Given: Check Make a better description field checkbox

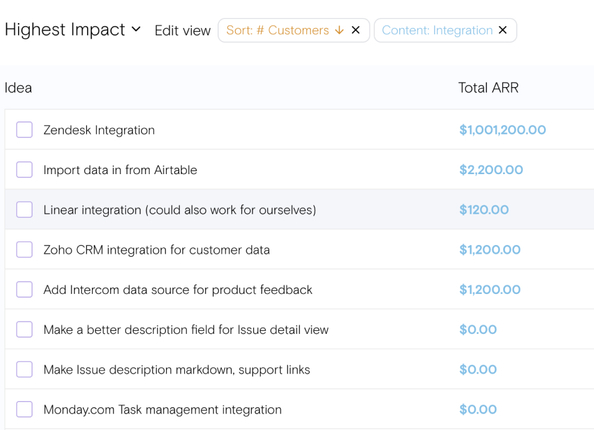Looking at the screenshot, I should click(x=24, y=330).
